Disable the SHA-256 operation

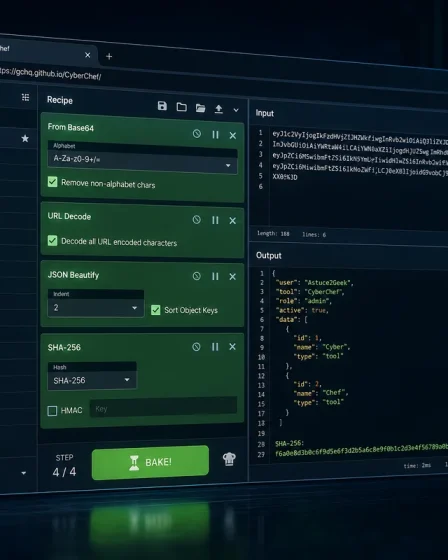pyautogui.click(x=196, y=346)
